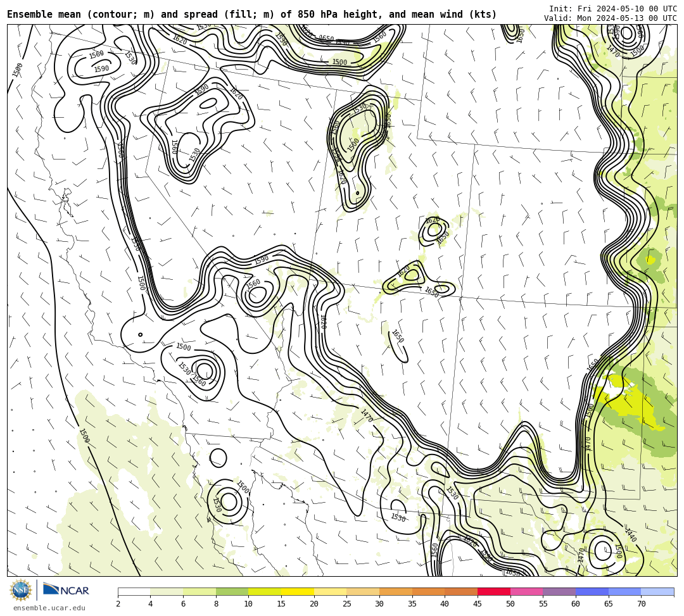The height and width of the screenshot is (616, 684).
Task: Click the burnt orange 40-45 colorbar swatch
Action: coord(461,591)
